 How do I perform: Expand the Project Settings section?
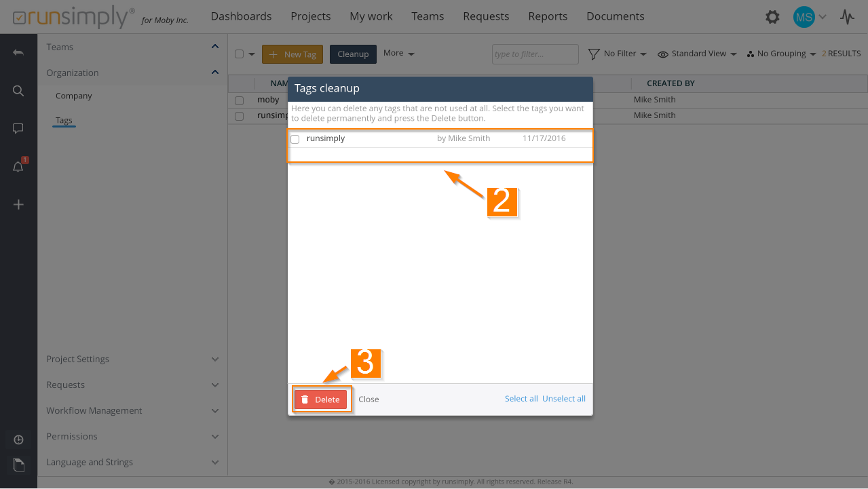(x=132, y=359)
